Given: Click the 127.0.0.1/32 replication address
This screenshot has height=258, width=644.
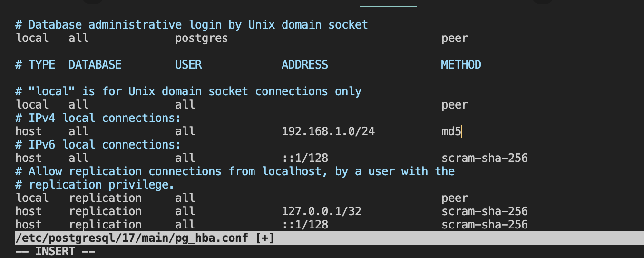Looking at the screenshot, I should click(x=322, y=211).
